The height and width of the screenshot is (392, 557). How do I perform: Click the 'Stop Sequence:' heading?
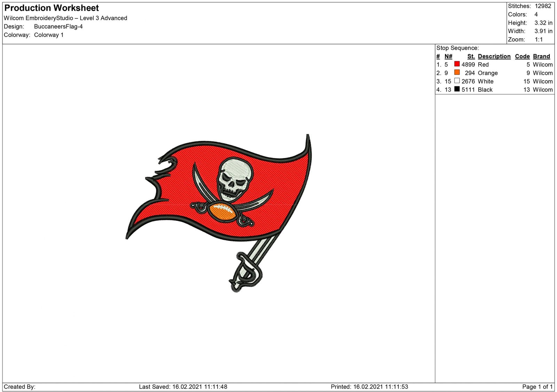pyautogui.click(x=457, y=48)
